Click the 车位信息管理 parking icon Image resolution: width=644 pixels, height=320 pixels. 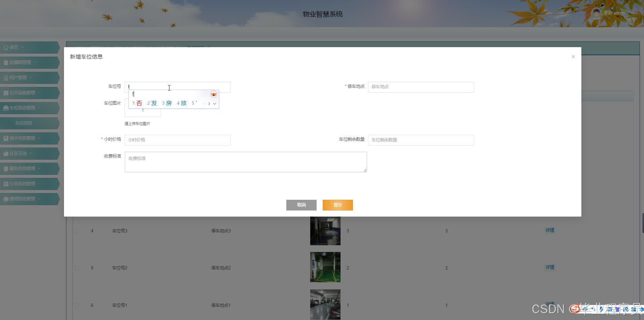(5, 108)
